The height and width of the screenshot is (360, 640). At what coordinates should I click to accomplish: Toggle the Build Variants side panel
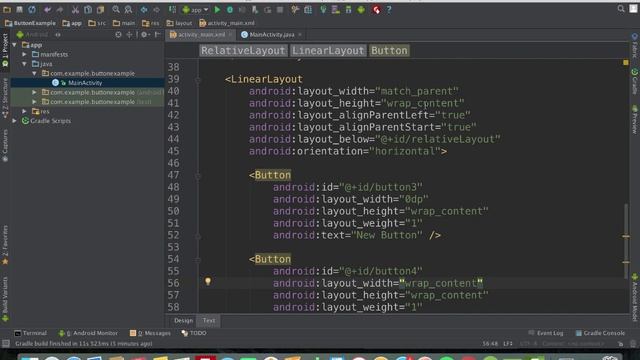click(5, 300)
